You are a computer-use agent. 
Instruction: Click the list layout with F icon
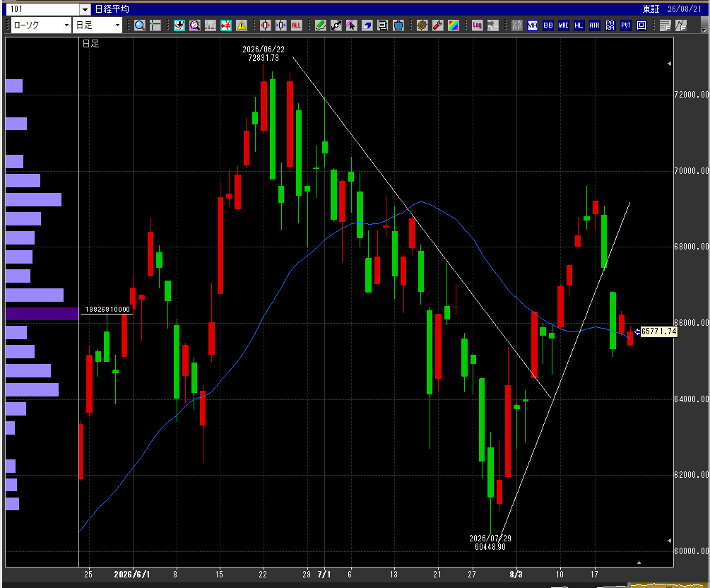[665, 25]
